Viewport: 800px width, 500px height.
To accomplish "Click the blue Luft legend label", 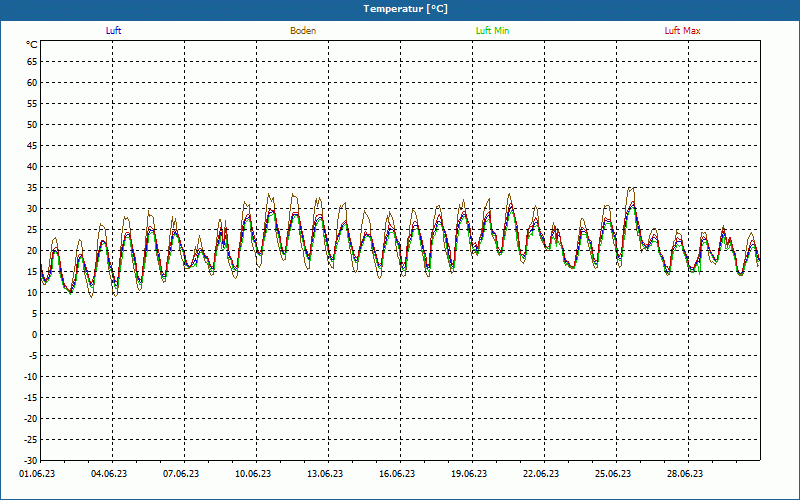I will (x=113, y=31).
